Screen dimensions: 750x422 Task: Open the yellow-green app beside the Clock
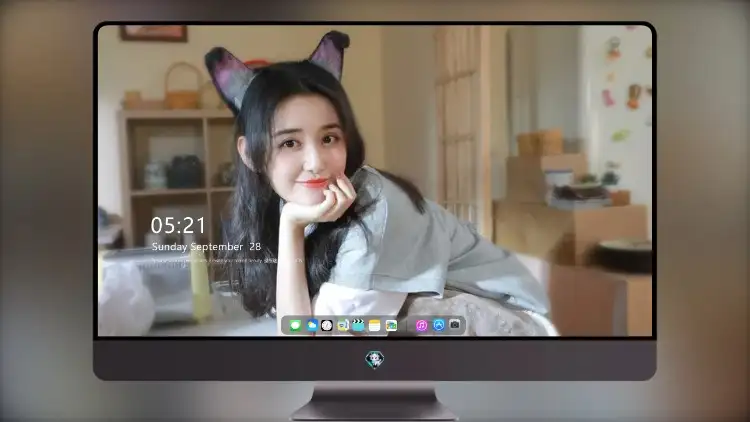(342, 325)
